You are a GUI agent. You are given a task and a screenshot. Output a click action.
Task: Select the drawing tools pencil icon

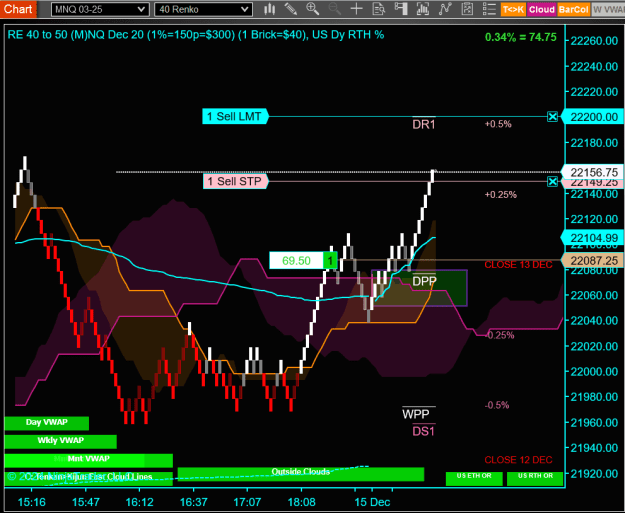pos(291,9)
